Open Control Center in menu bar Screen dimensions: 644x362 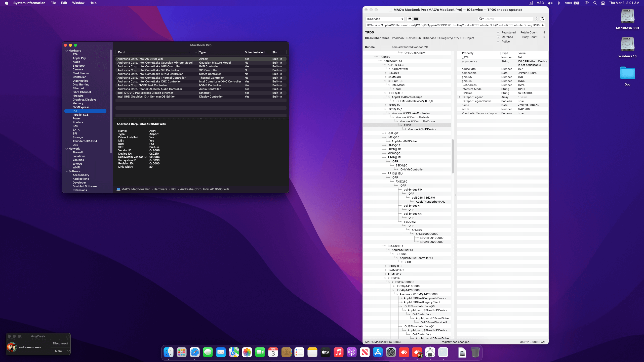click(603, 3)
